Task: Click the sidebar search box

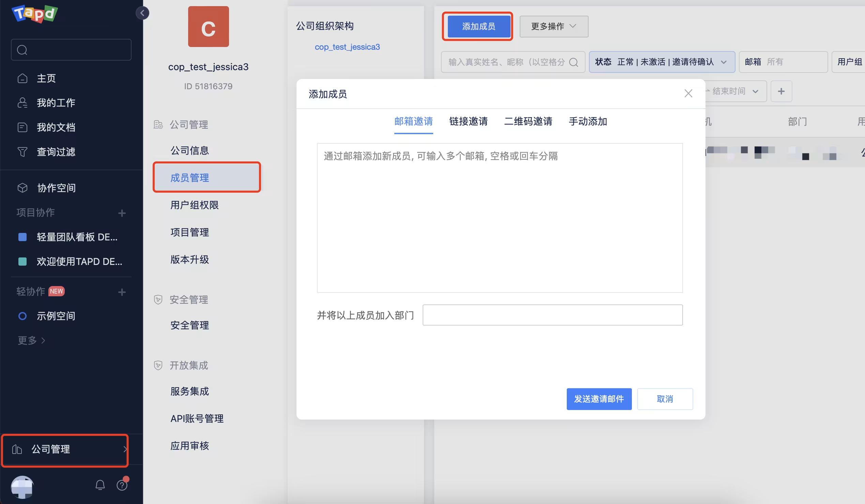Action: [71, 50]
